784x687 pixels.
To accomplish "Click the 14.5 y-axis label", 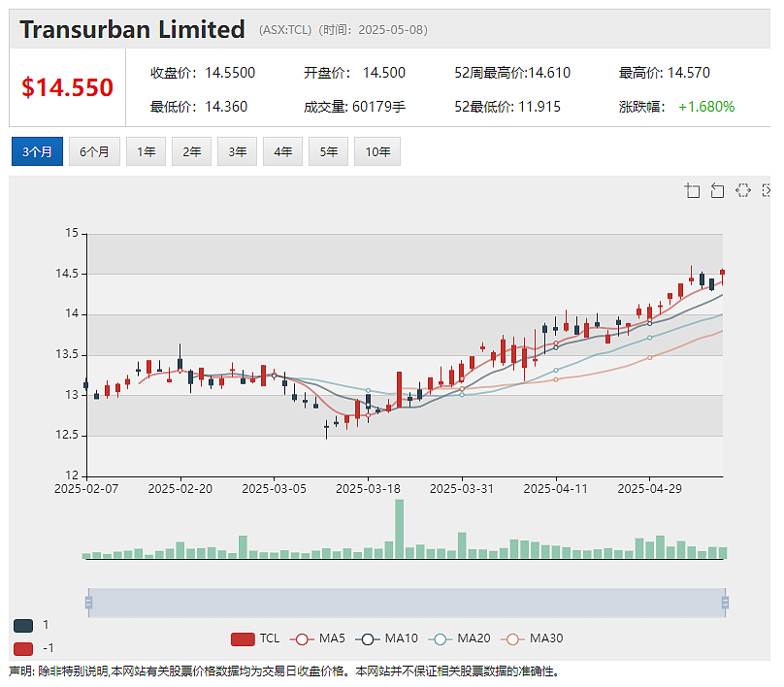I will pyautogui.click(x=67, y=274).
